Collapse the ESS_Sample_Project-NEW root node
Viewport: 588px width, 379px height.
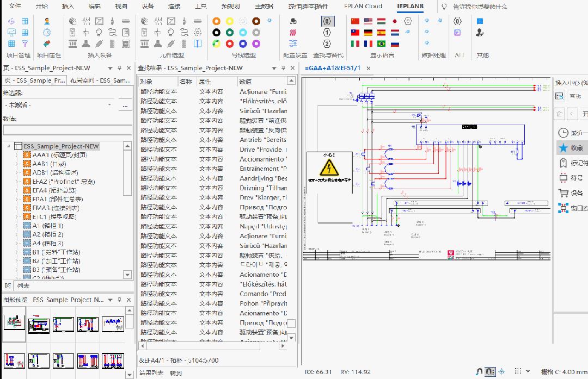click(8, 146)
